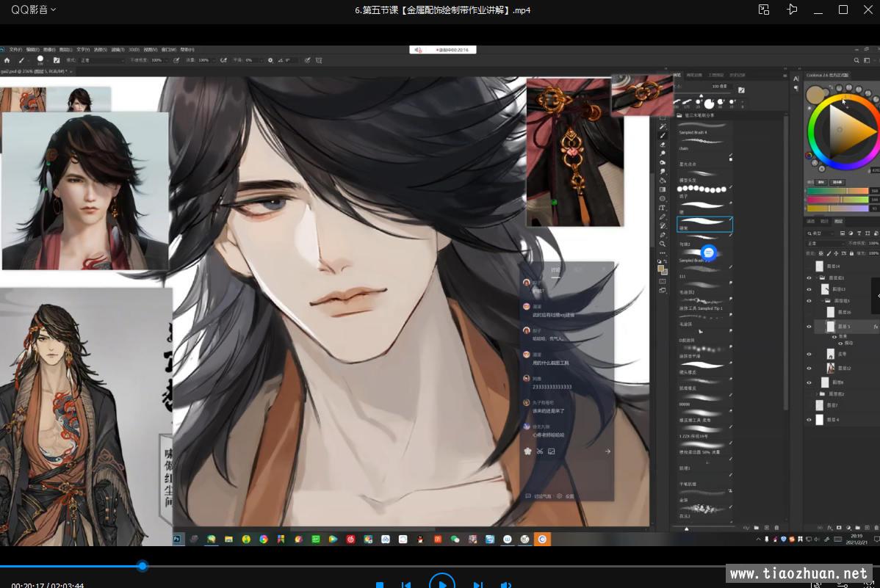
Task: Click the video progress bar handle
Action: point(143,566)
